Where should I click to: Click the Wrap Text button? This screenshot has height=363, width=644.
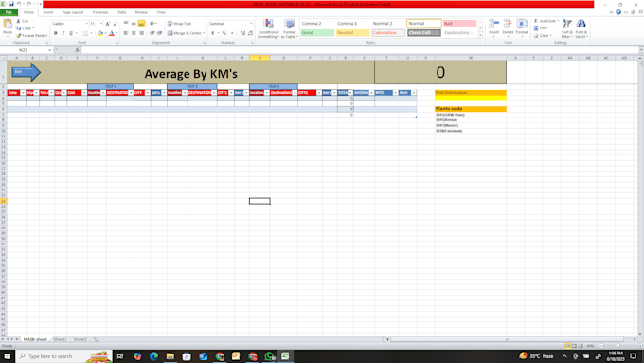click(x=180, y=24)
